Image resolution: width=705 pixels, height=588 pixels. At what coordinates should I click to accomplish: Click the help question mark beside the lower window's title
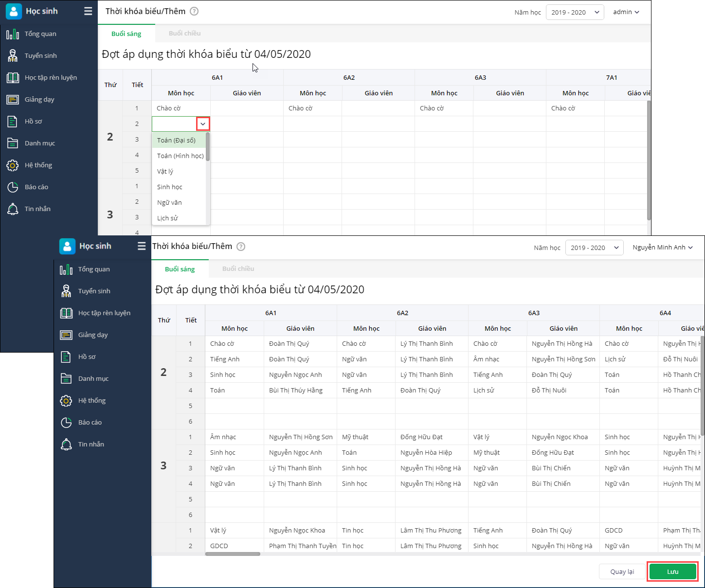pos(241,247)
